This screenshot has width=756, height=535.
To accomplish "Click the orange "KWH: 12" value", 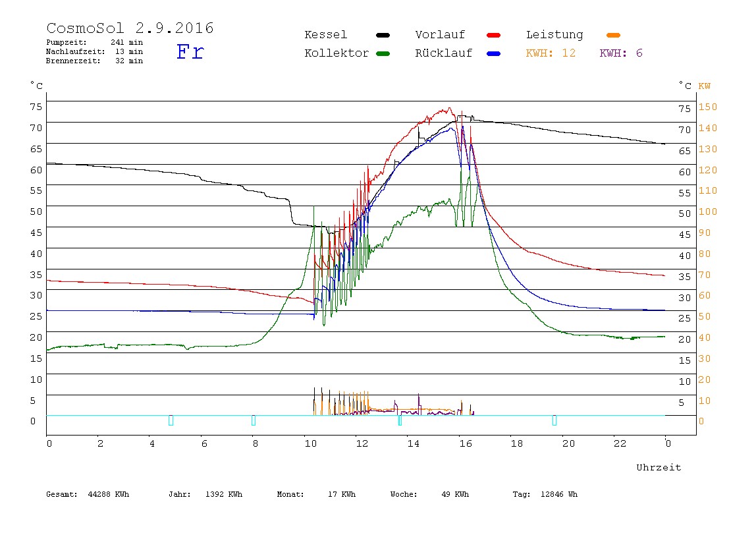I will [551, 53].
